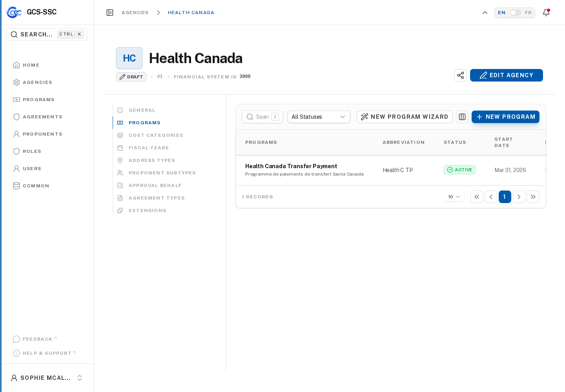This screenshot has width=565, height=392.
Task: Click the Home icon in the sidebar
Action: coord(16,65)
